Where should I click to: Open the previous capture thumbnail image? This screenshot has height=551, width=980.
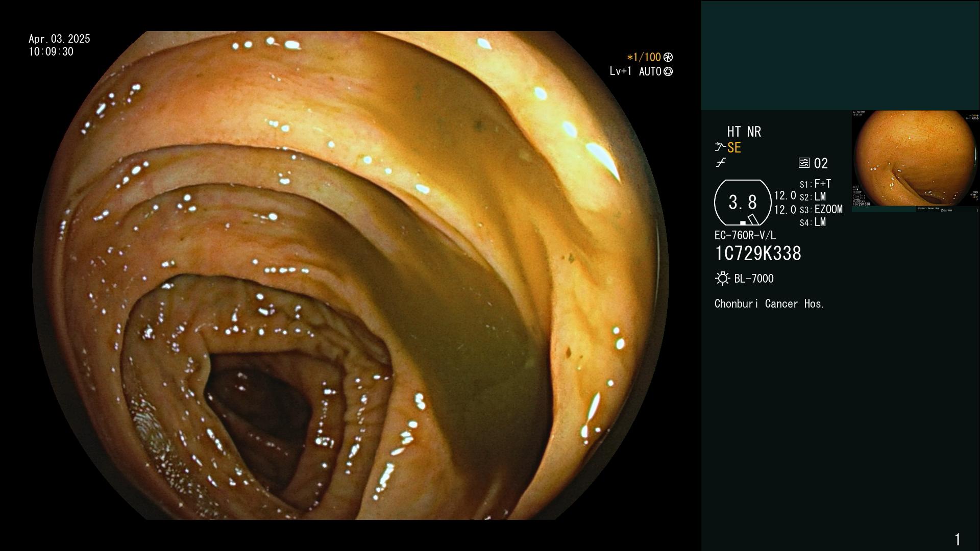click(916, 161)
